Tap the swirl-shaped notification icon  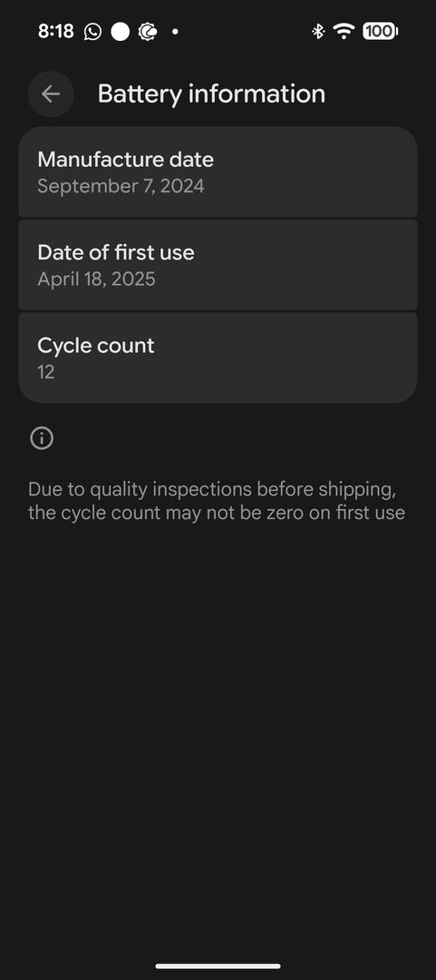[x=148, y=31]
